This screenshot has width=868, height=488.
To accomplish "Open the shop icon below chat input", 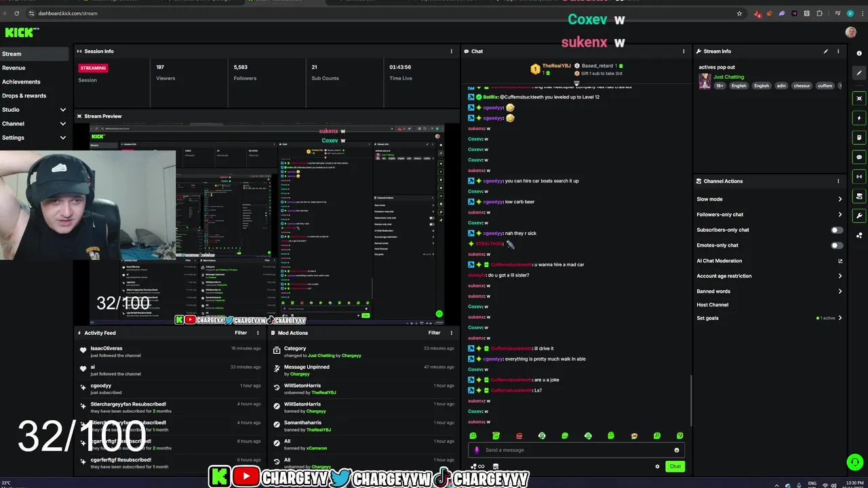I will tap(496, 466).
